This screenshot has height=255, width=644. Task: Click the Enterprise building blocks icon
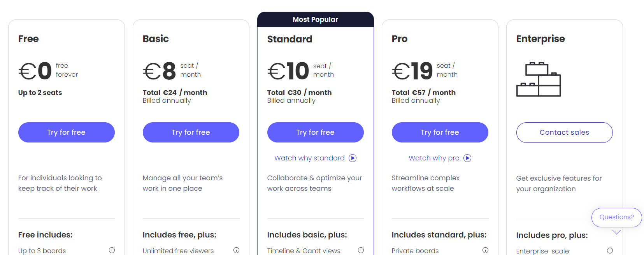coord(538,79)
